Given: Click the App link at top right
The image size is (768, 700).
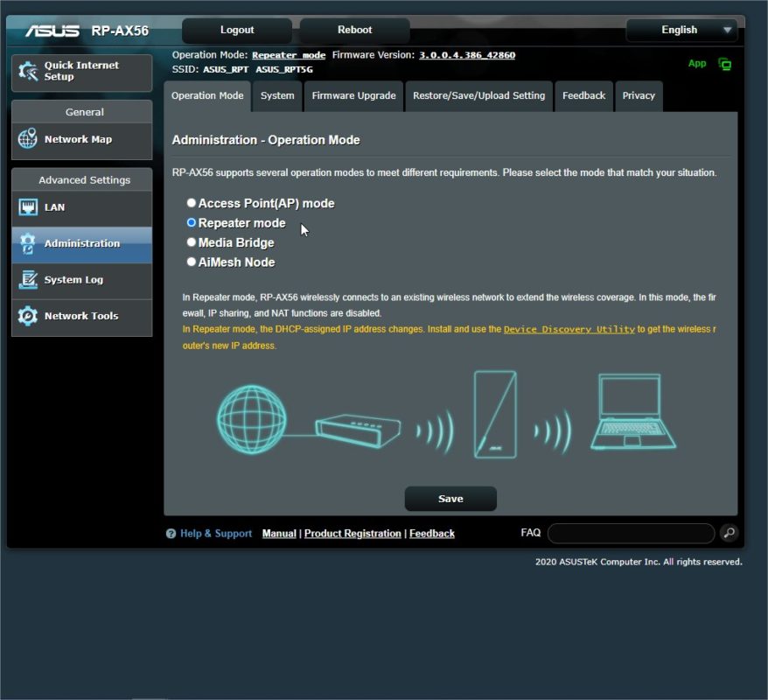Looking at the screenshot, I should click(697, 63).
